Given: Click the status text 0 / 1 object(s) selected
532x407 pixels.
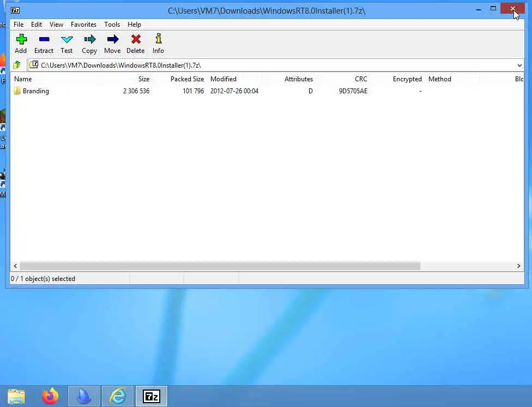Looking at the screenshot, I should point(43,279).
